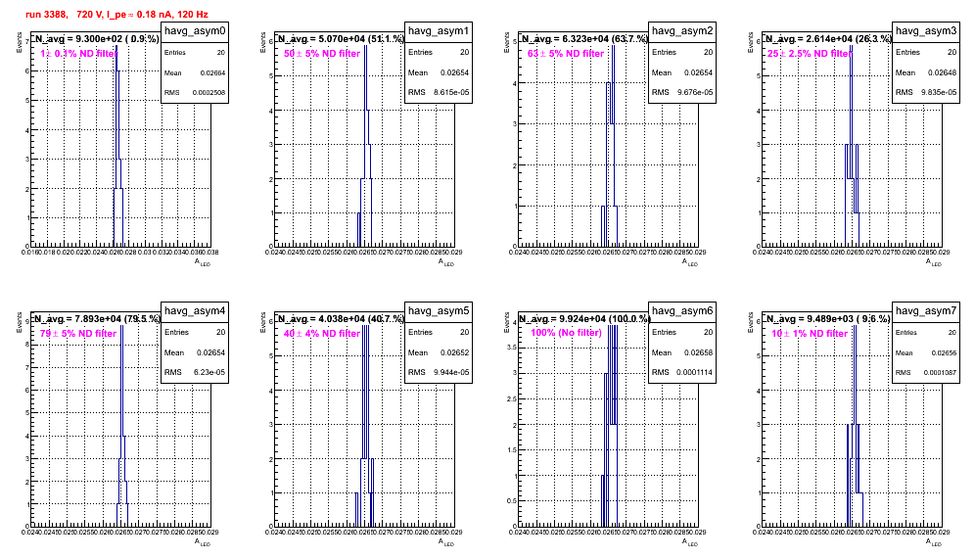This screenshot has width=975, height=560.
Task: Click the A_LED axis label under havg_asym5 plot
Action: tap(446, 543)
